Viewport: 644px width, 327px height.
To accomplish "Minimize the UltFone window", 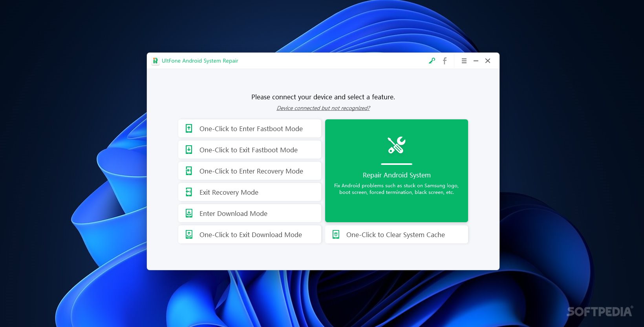I will 476,61.
